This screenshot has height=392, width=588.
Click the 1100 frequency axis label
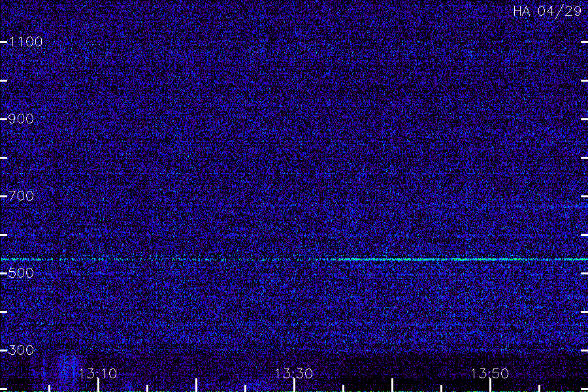(x=25, y=42)
